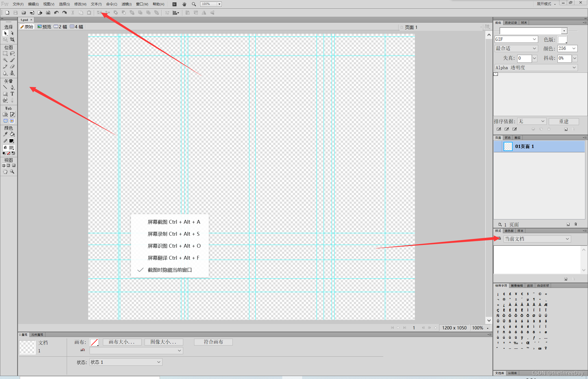Set the color to none
Viewport: 588px width, 379px height.
8,153
